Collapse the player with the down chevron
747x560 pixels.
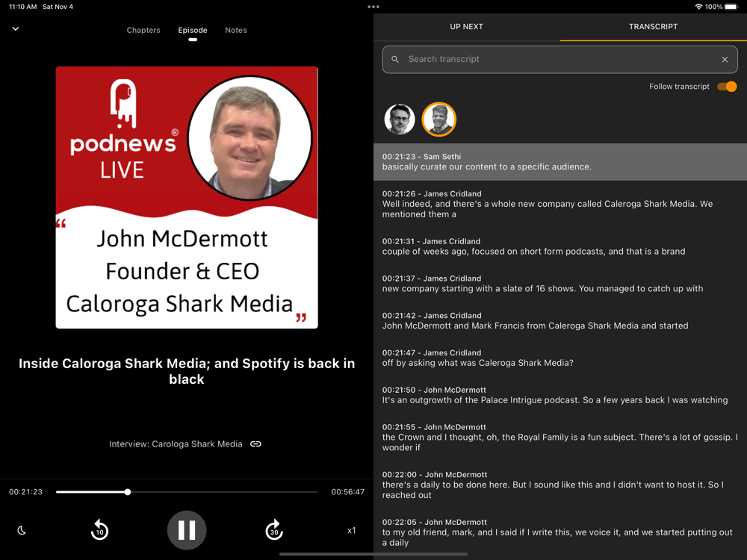click(15, 28)
